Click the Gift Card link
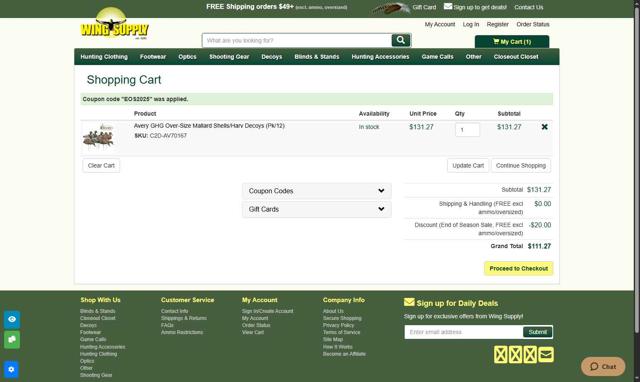This screenshot has width=640, height=382. click(424, 7)
